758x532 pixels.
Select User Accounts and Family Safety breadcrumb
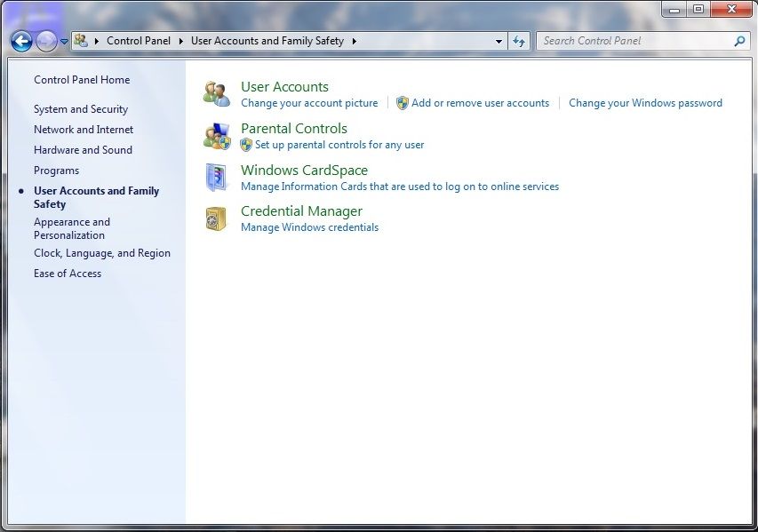268,41
